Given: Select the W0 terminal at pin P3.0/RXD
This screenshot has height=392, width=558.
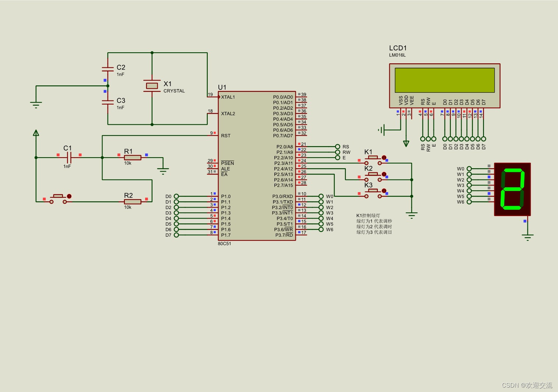Looking at the screenshot, I should tap(321, 196).
